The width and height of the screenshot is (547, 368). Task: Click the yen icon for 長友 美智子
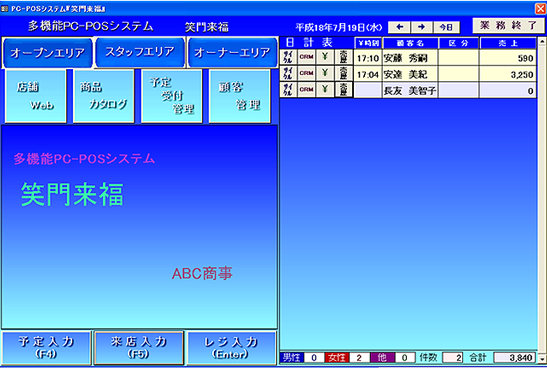pyautogui.click(x=325, y=90)
